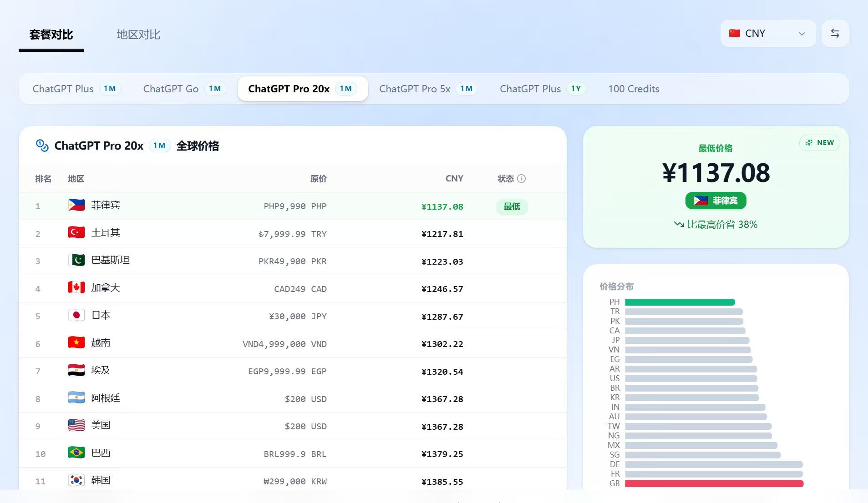Select the ChatGPT Plus 1Y plan tab
The height and width of the screenshot is (503, 868).
543,89
